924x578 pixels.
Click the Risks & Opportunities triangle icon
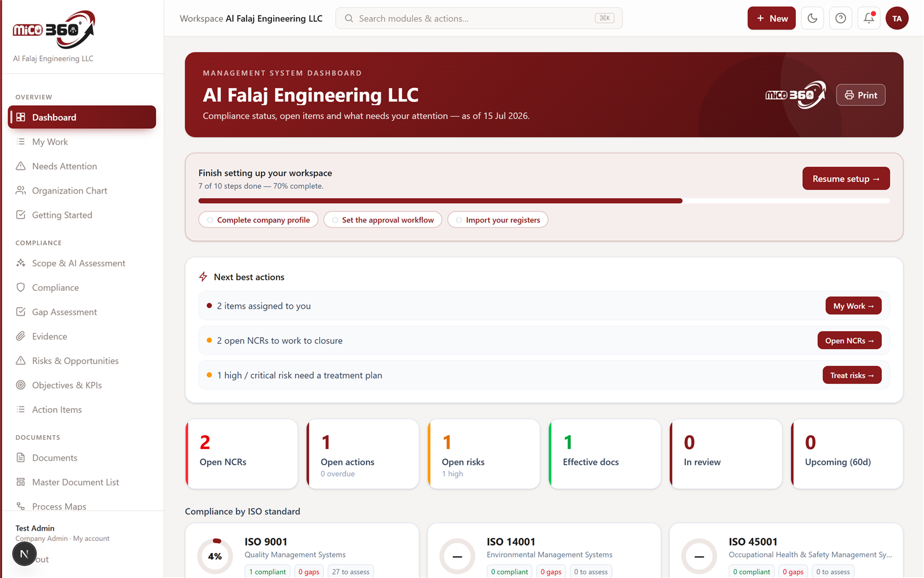pos(21,361)
